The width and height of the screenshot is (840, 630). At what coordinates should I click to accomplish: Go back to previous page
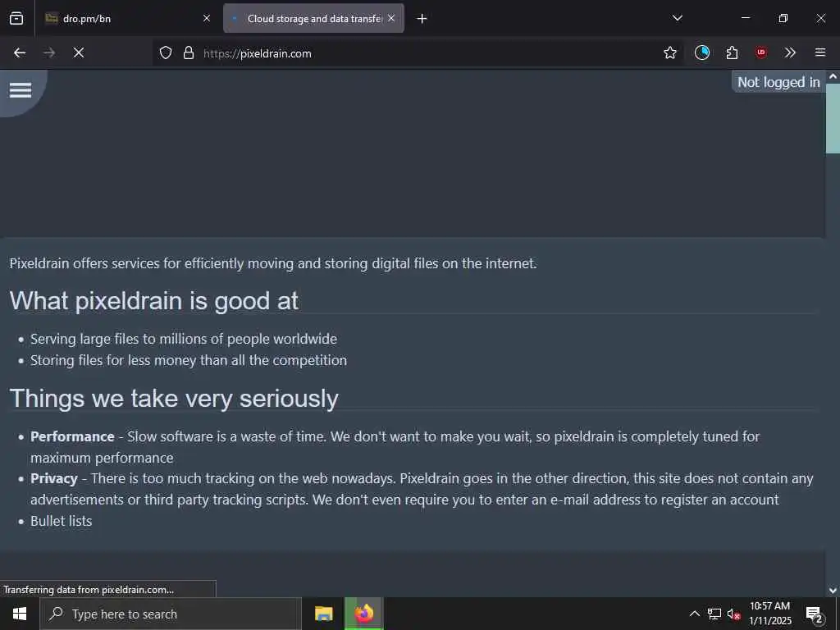[x=20, y=52]
